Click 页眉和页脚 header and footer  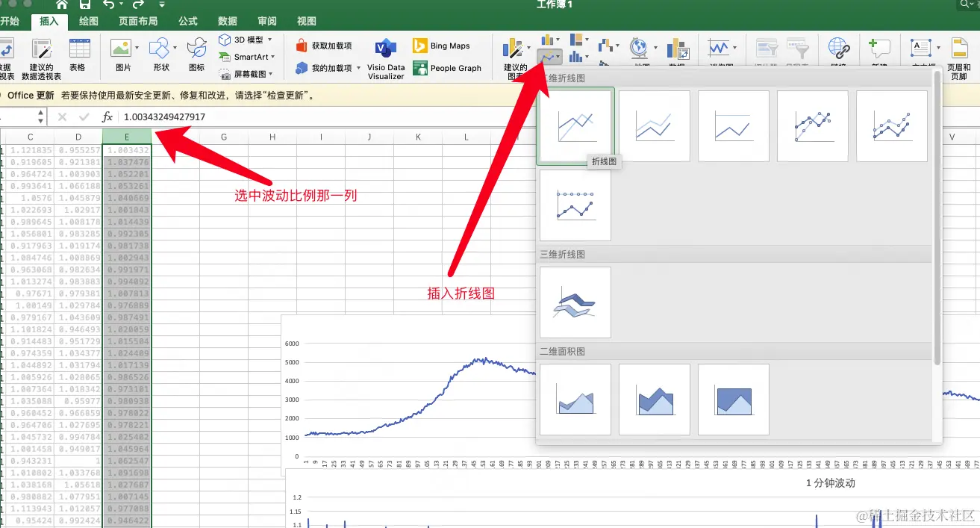click(x=959, y=58)
